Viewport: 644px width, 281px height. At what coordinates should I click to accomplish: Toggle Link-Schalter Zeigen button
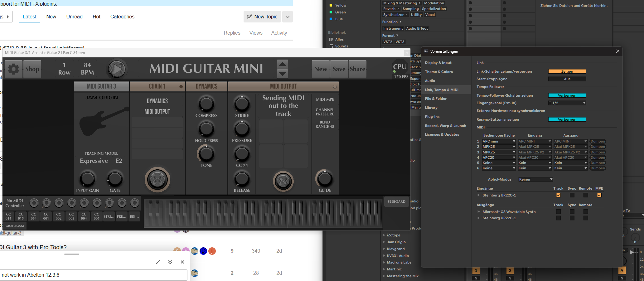click(x=567, y=71)
